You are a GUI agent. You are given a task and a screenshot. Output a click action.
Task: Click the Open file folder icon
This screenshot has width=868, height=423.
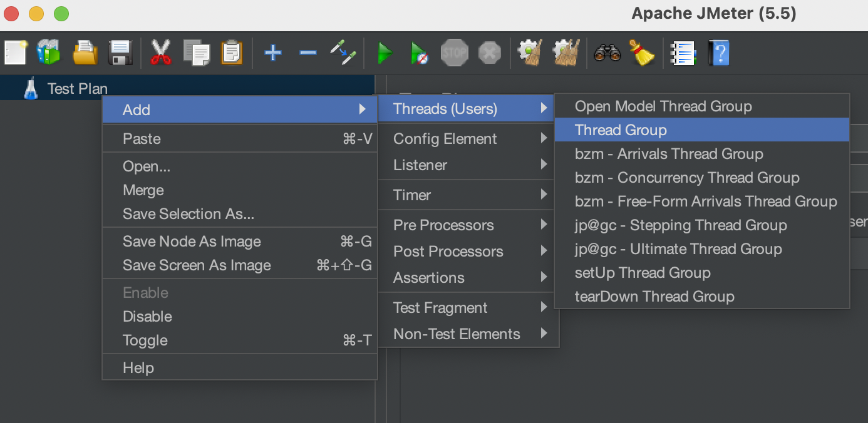85,53
